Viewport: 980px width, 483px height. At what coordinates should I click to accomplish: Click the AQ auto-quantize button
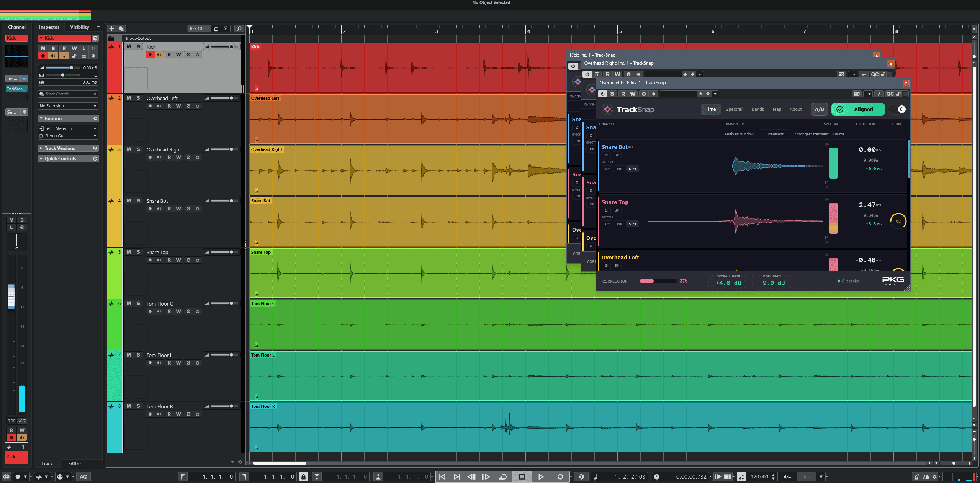click(x=83, y=476)
